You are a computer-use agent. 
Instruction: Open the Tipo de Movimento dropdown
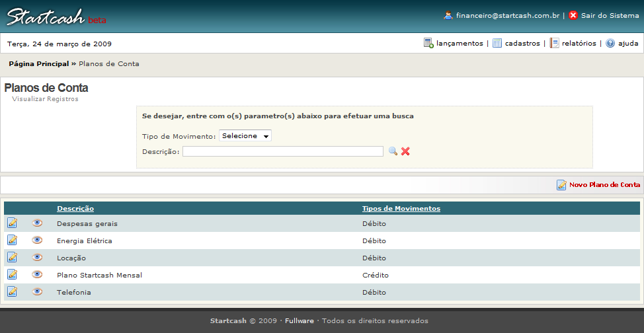tap(245, 136)
